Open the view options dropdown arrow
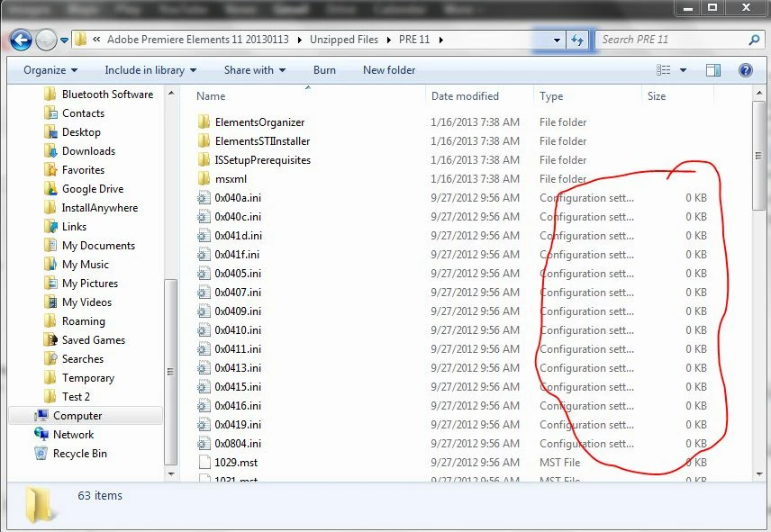The height and width of the screenshot is (532, 771). pos(683,70)
